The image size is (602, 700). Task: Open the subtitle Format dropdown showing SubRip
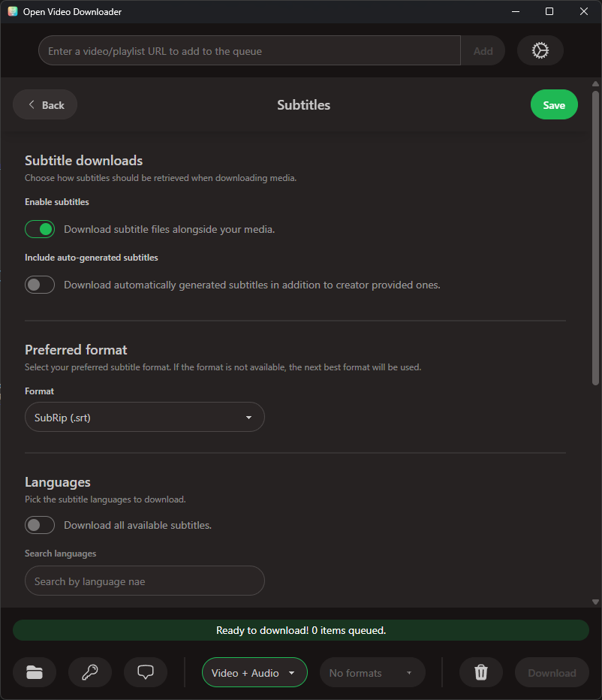pyautogui.click(x=145, y=417)
